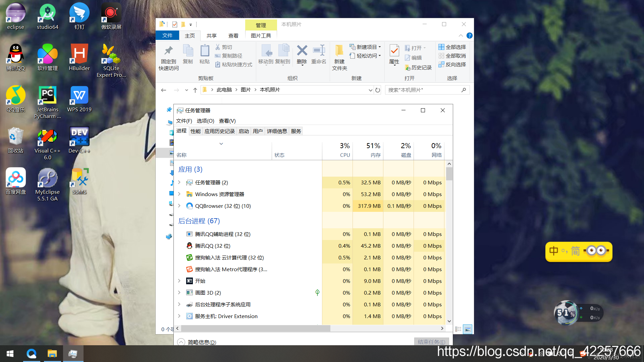This screenshot has width=644, height=362.
Task: Select the 删除 (Delete) tool in the ribbon
Action: pos(302,56)
